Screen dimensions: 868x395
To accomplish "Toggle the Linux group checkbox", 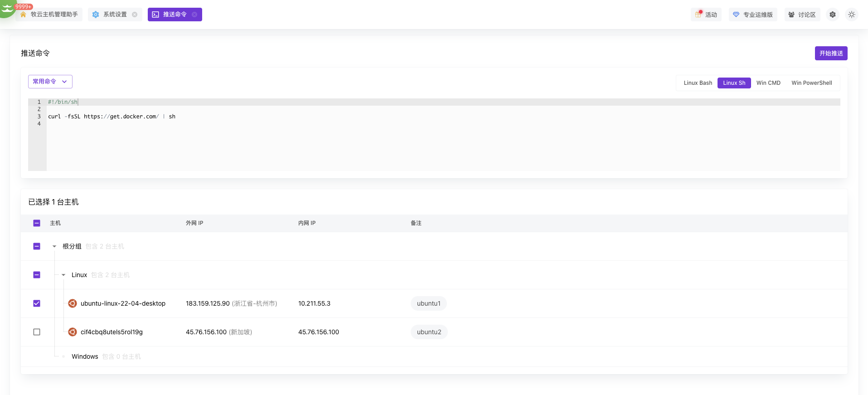I will click(37, 275).
